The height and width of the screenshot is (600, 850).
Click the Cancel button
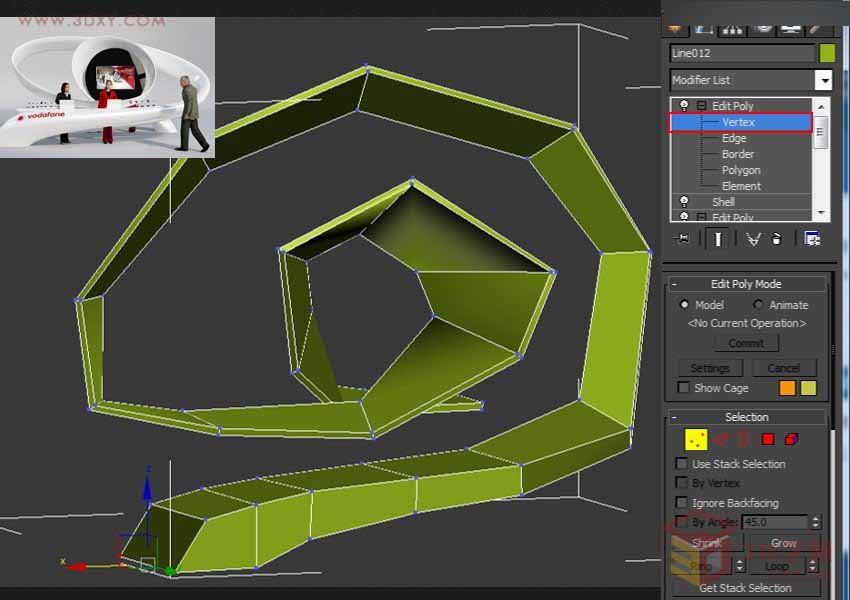point(783,368)
